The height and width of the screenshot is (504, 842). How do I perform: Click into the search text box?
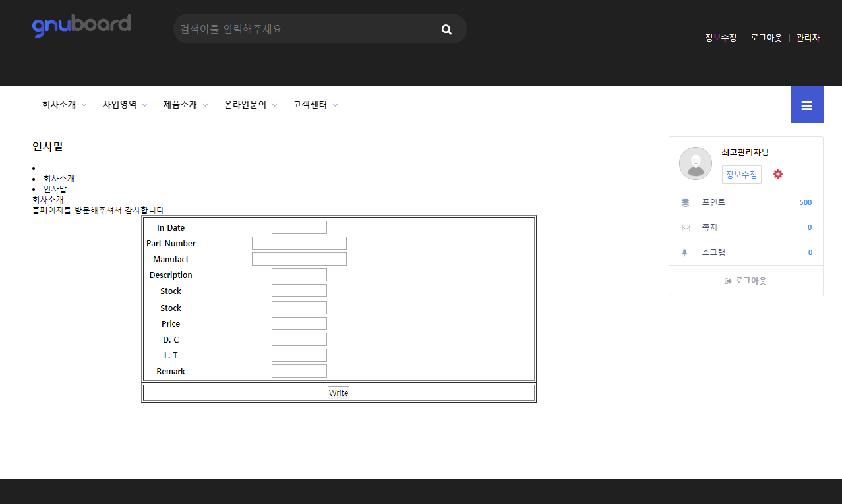click(303, 29)
